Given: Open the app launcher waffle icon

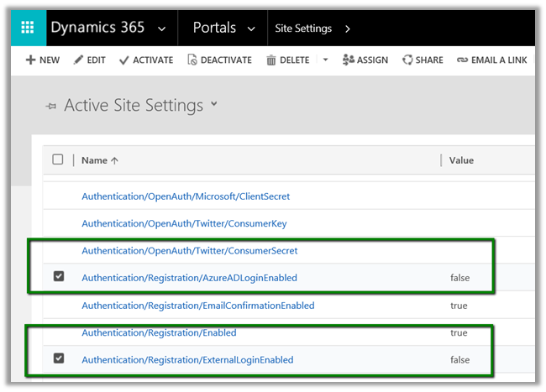Looking at the screenshot, I should tap(27, 28).
